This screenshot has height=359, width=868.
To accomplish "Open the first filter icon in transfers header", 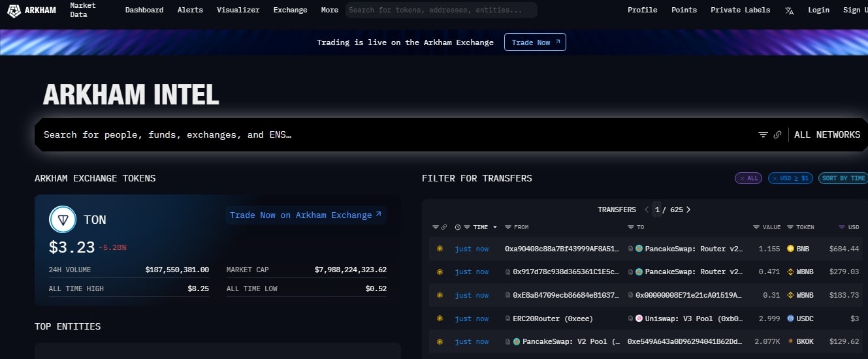I will point(436,227).
